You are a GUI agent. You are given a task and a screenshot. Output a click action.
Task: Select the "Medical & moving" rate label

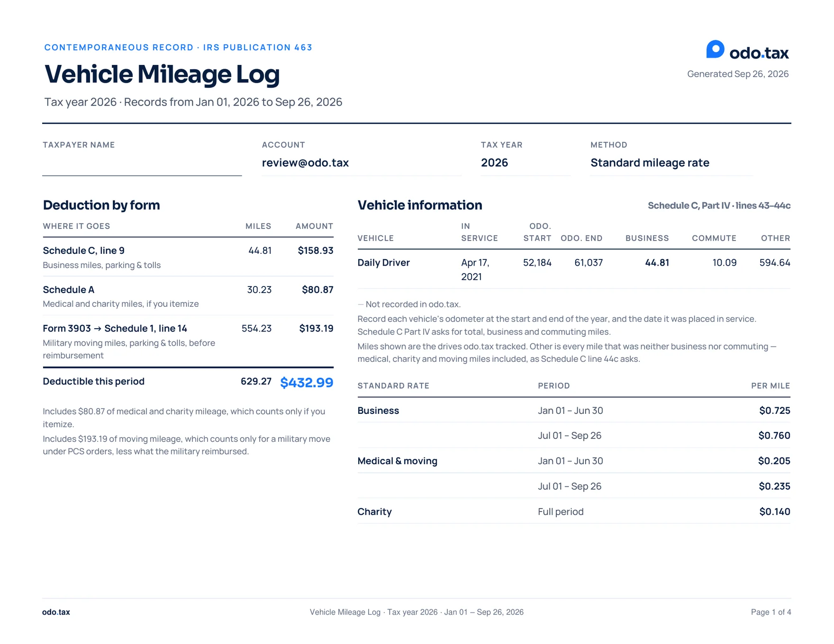click(398, 461)
